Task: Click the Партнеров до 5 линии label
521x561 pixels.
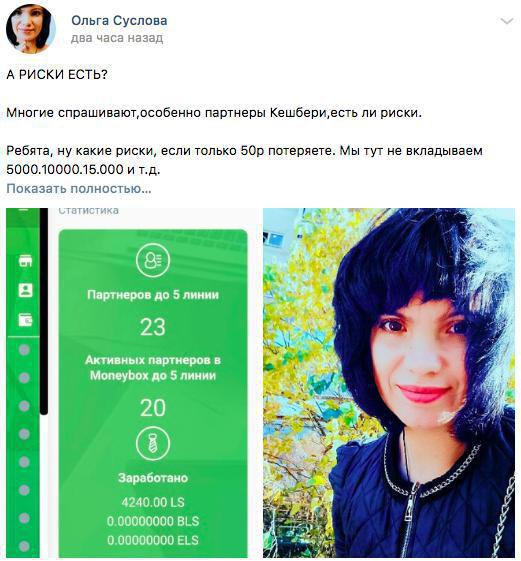Action: coord(153,295)
